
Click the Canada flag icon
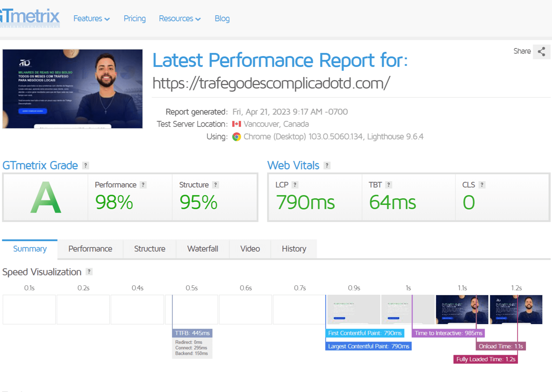(236, 124)
